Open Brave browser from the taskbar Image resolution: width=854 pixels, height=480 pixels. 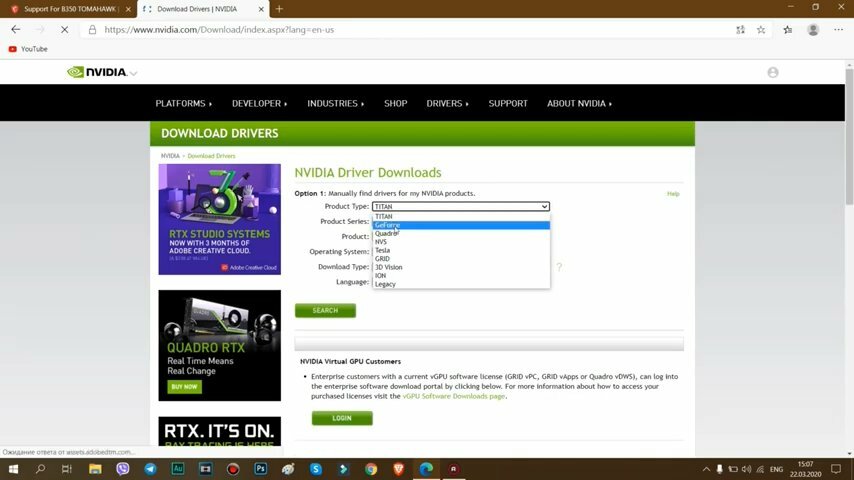click(399, 469)
